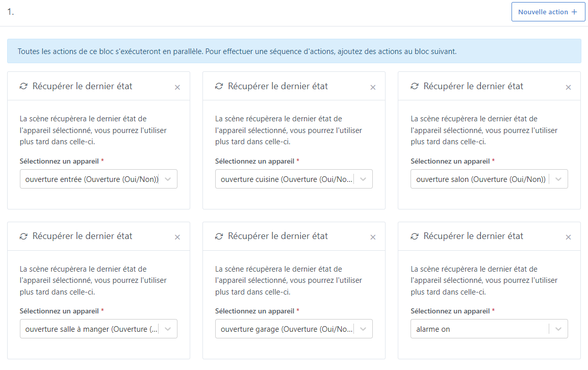Expand the ouverture cuisine device selector
The width and height of the screenshot is (588, 370).
(x=294, y=179)
